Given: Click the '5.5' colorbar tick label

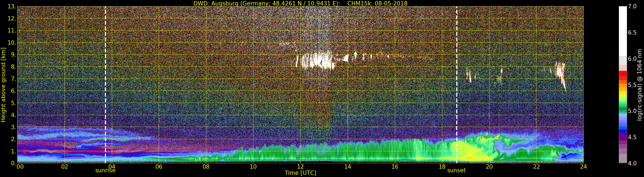Looking at the screenshot, I should pos(632,85).
